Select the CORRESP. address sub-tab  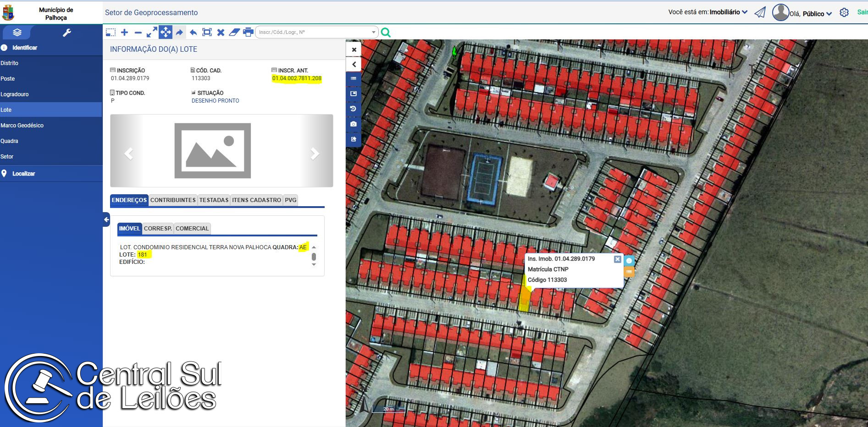(158, 229)
